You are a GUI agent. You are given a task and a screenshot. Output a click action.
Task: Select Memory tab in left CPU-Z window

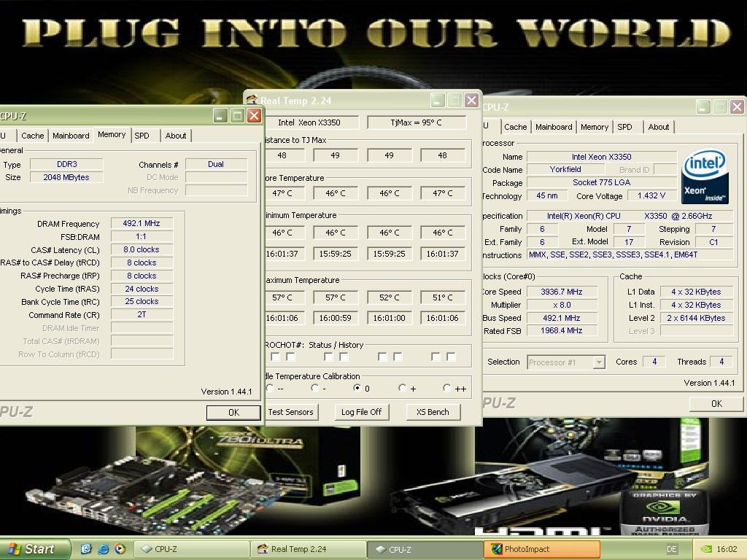coord(112,135)
